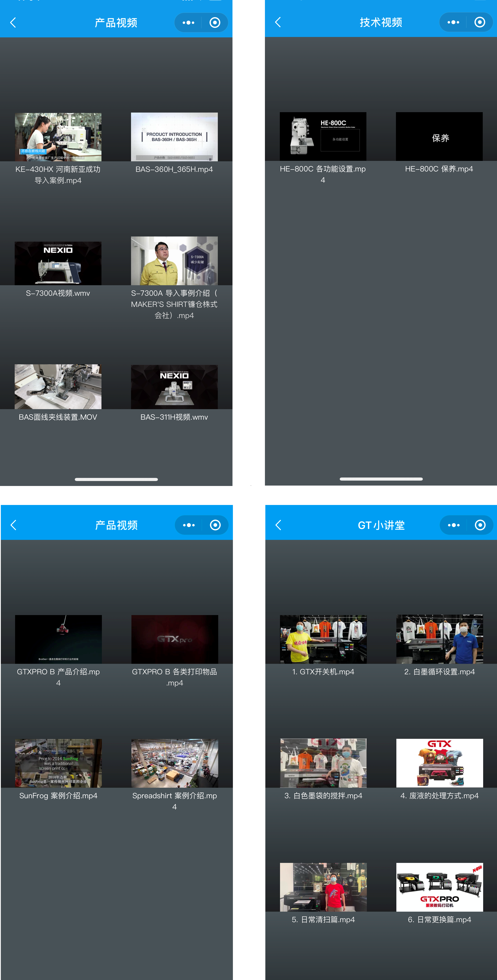Viewport: 497px width, 980px height.
Task: Tap the close target icon on the GT小讲堂 screen
Action: pyautogui.click(x=480, y=525)
